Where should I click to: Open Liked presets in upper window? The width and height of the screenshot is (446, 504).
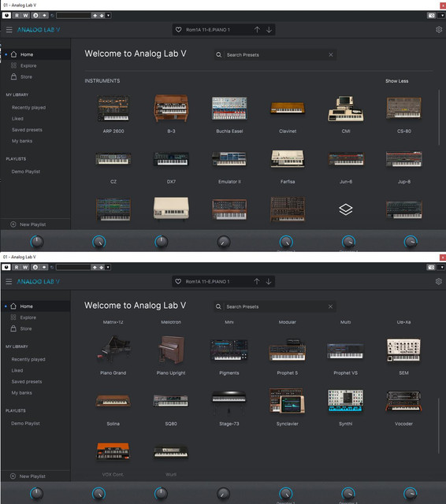click(x=17, y=119)
